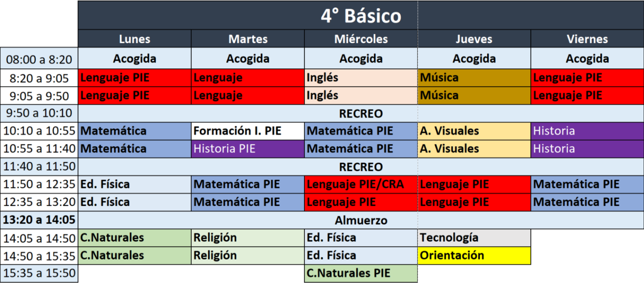Select the C.Naturales PIE cell
The height and width of the screenshot is (283, 644).
pos(361,273)
